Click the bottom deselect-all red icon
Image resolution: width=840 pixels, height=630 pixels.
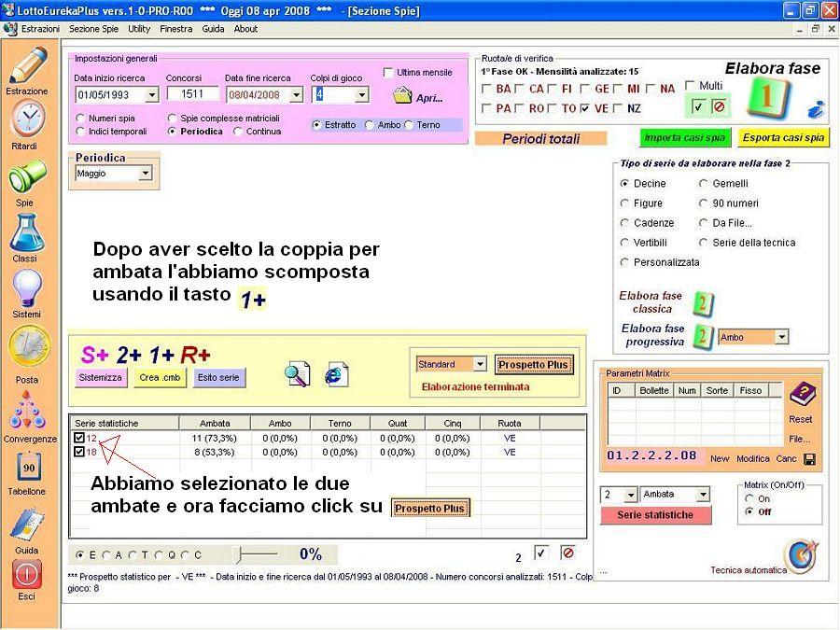coord(567,553)
